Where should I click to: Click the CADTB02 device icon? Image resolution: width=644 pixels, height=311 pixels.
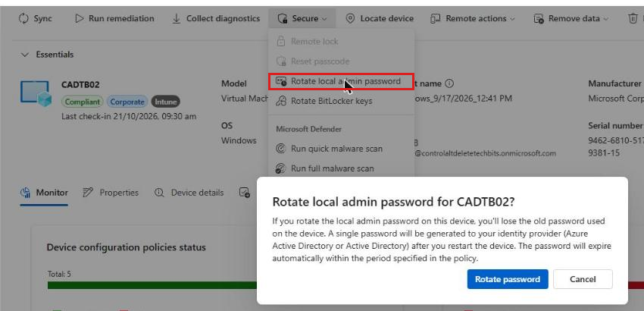coord(36,94)
